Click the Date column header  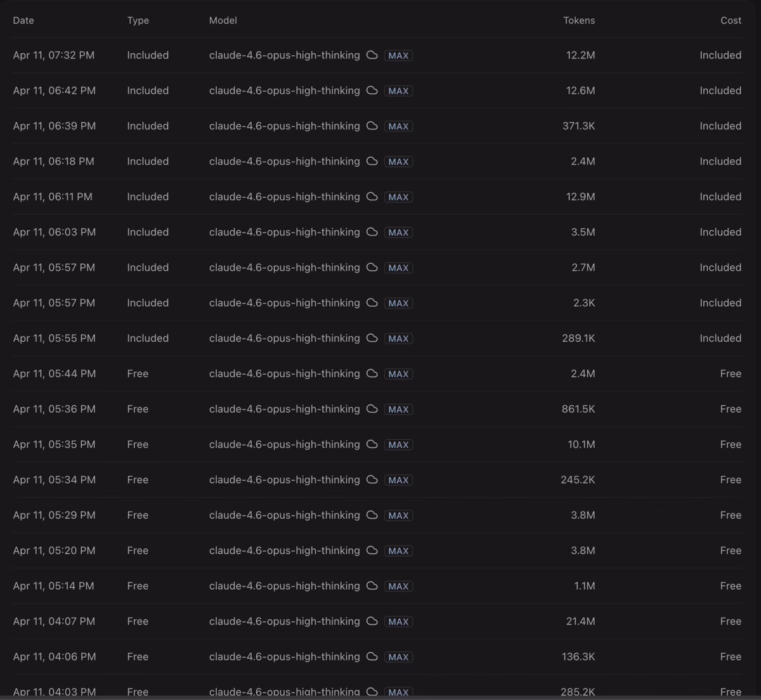point(23,20)
